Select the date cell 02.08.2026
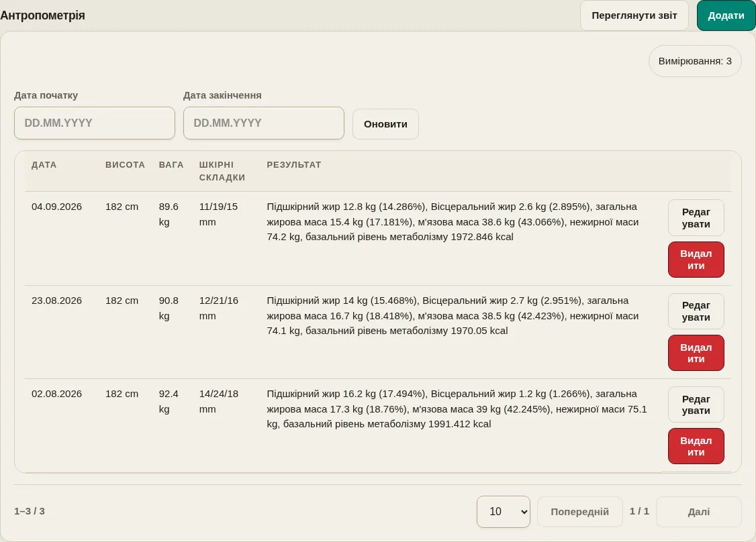 56,394
